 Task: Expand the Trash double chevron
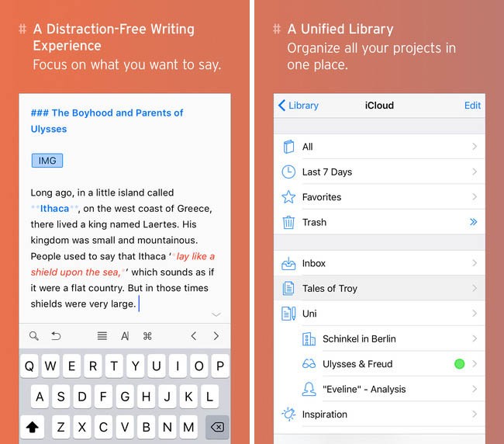point(473,222)
